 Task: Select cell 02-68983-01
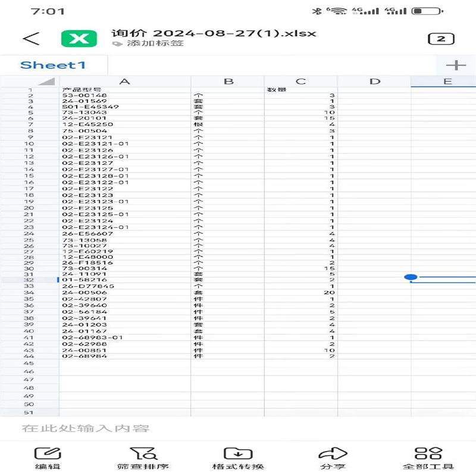click(125, 337)
